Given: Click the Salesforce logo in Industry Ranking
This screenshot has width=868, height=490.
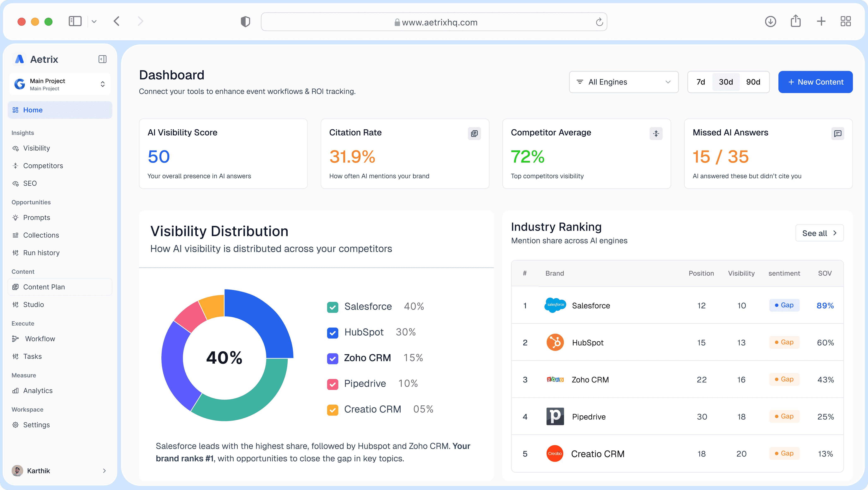Looking at the screenshot, I should click(555, 305).
